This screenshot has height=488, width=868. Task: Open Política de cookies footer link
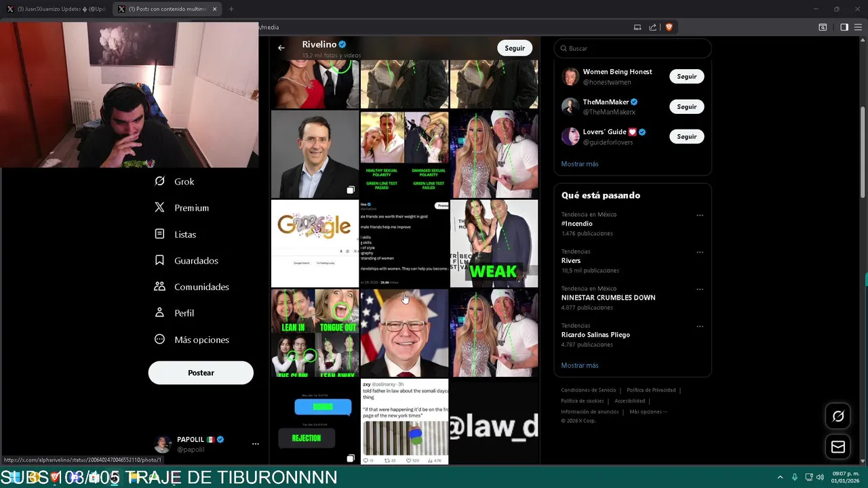point(583,401)
